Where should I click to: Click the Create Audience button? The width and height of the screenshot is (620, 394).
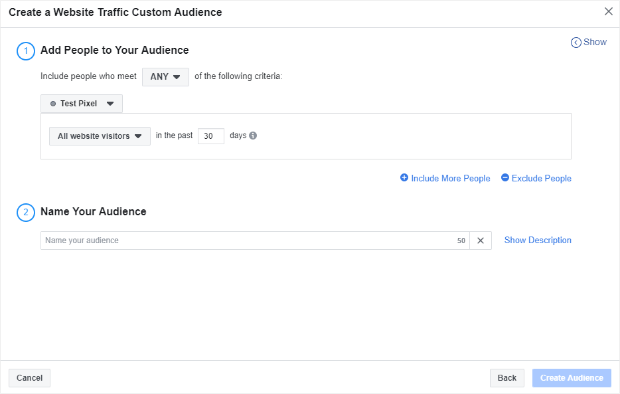[572, 378]
